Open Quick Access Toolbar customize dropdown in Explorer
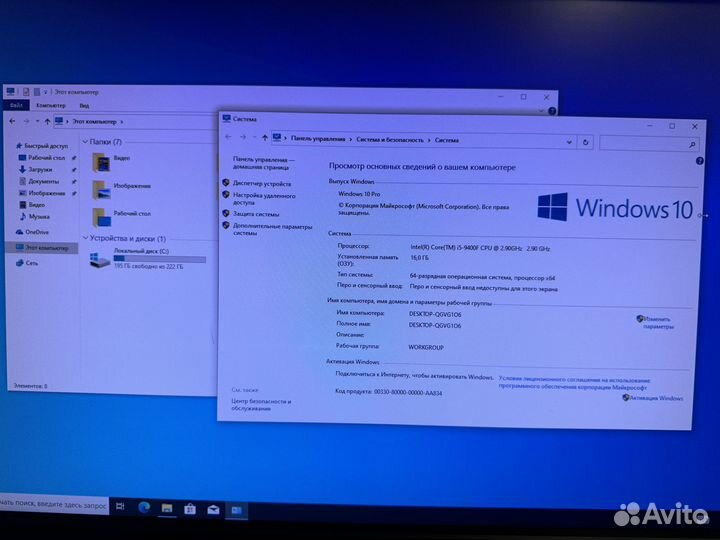Viewport: 720px width, 540px height. click(x=45, y=92)
